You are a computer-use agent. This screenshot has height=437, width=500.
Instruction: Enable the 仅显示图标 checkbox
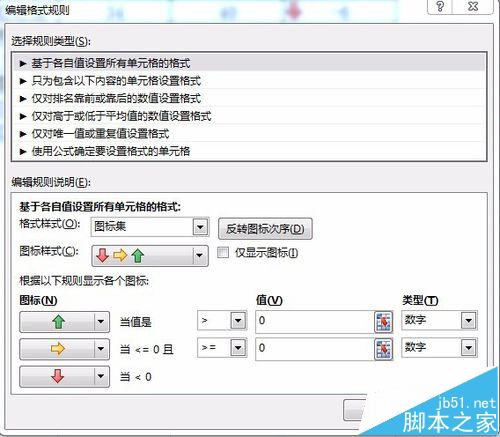pos(223,252)
